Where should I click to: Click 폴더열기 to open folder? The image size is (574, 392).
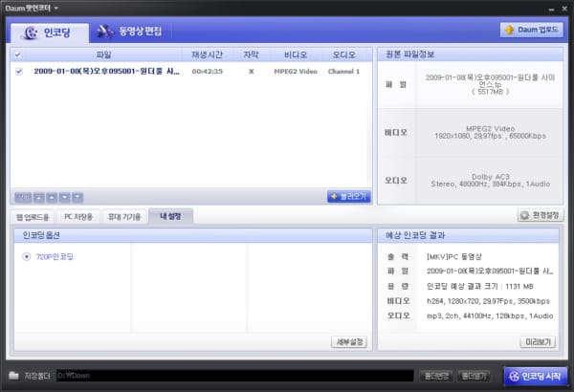click(x=474, y=376)
